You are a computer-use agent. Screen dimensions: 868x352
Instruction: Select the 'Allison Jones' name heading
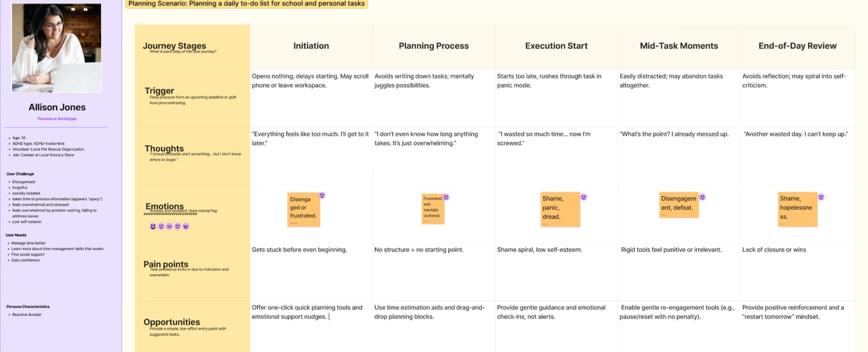[x=57, y=107]
